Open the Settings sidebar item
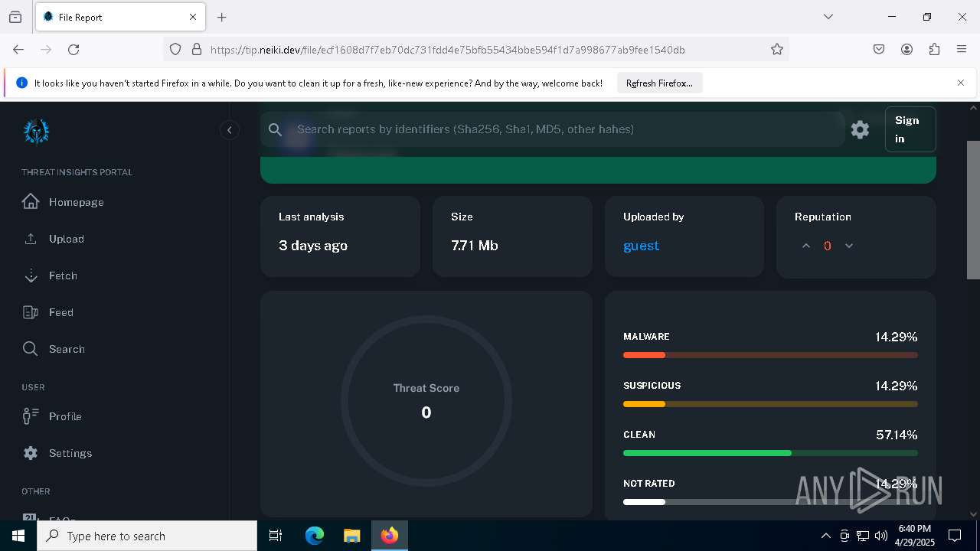The image size is (980, 551). point(70,453)
